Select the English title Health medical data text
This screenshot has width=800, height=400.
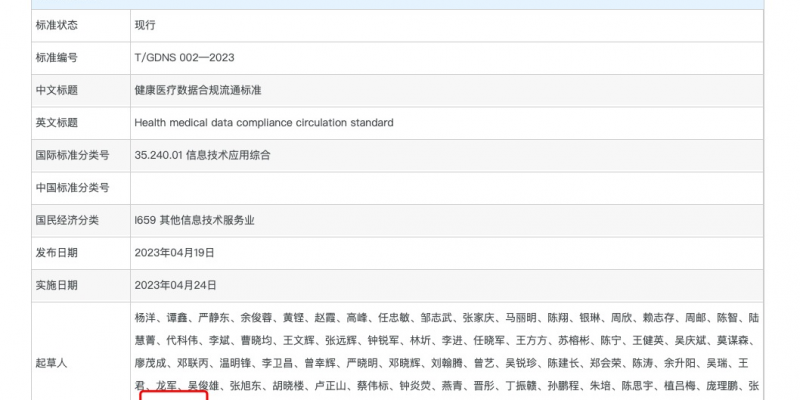coord(263,122)
